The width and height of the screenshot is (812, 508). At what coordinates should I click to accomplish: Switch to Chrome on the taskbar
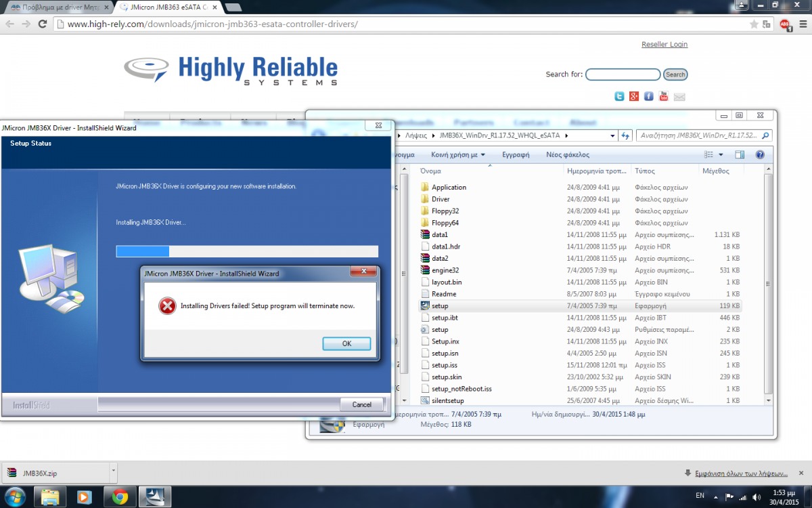120,497
